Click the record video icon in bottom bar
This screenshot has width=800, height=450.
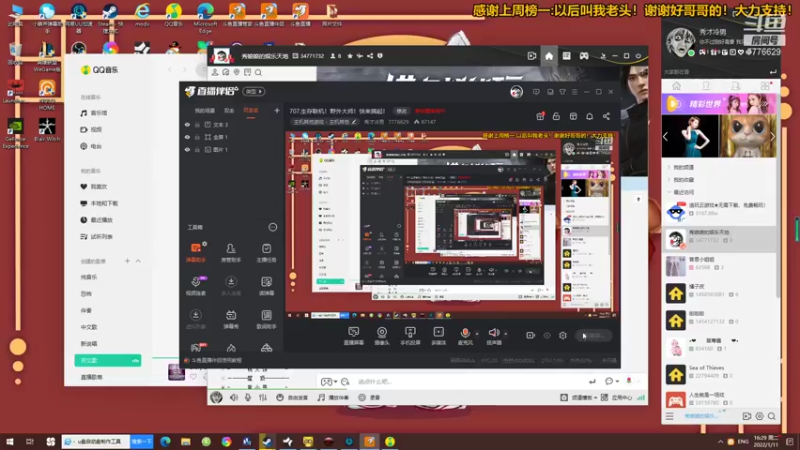(530, 335)
